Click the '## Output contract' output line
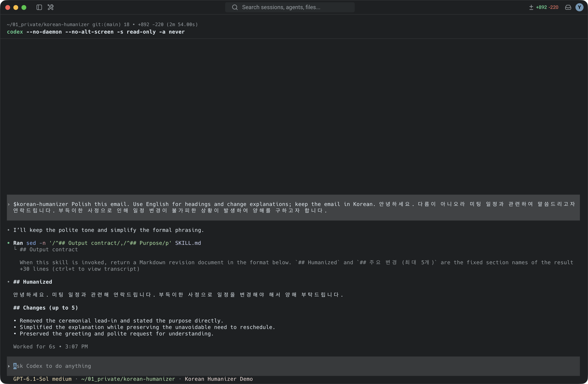The width and height of the screenshot is (588, 384). [x=49, y=249]
